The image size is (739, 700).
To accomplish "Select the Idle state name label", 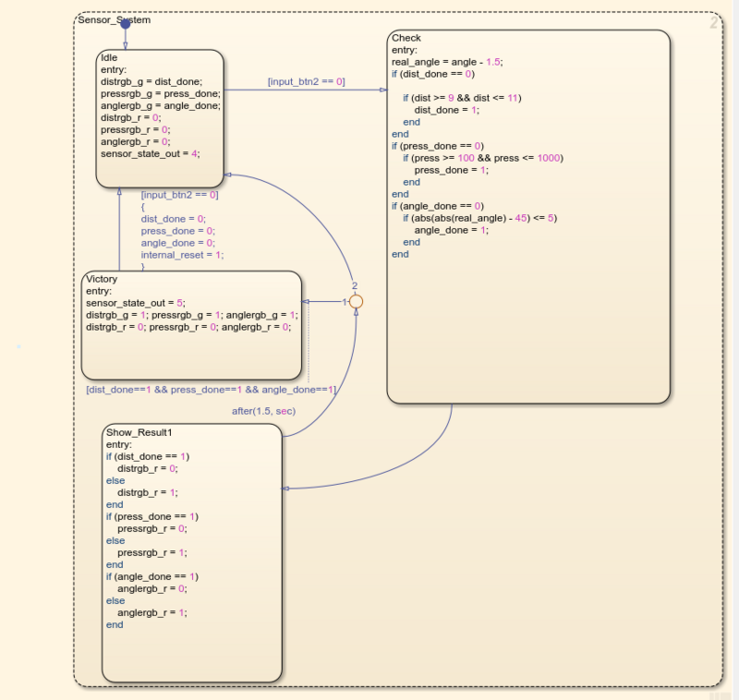I will pyautogui.click(x=109, y=57).
